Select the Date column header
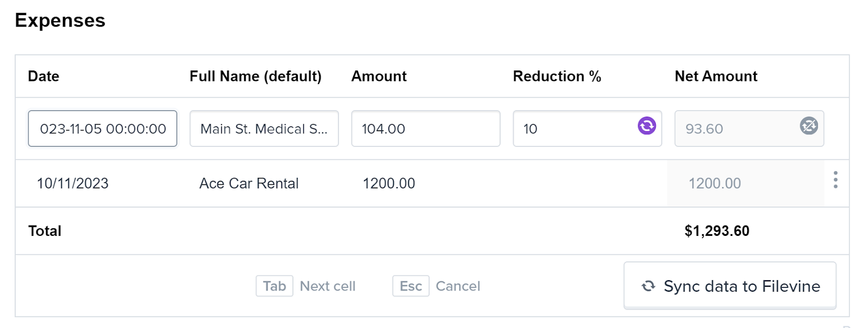Screen dimensions: 868x328 43,76
